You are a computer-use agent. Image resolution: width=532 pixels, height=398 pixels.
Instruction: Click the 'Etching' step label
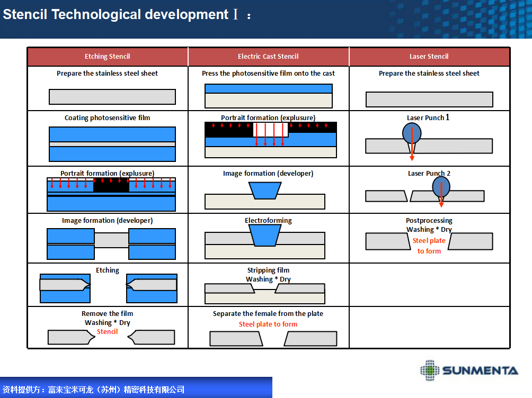(108, 270)
